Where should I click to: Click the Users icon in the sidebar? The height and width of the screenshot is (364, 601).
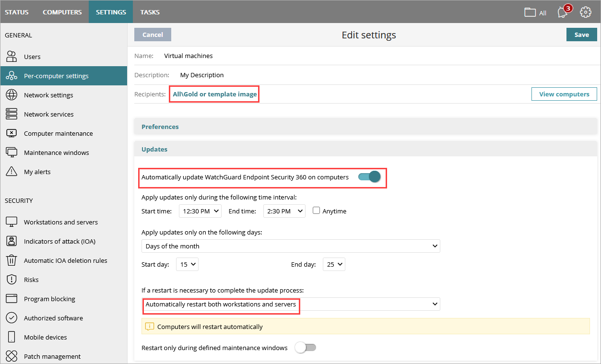pos(12,57)
